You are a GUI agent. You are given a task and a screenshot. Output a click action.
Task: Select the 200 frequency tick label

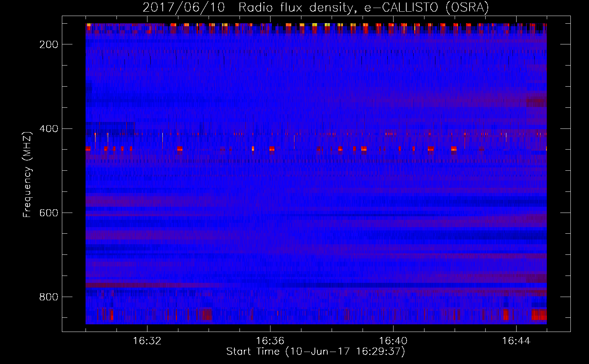tap(49, 44)
